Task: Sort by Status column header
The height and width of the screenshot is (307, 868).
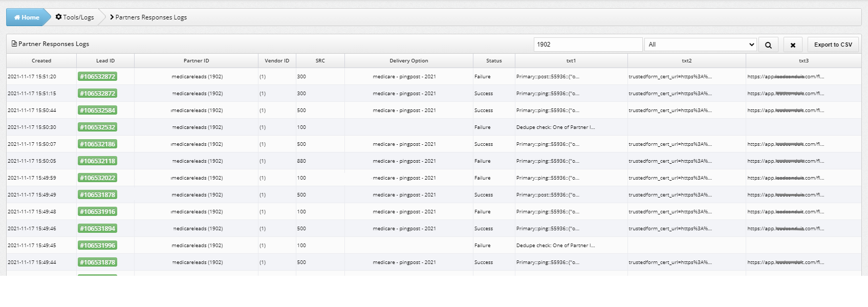Action: pos(494,60)
